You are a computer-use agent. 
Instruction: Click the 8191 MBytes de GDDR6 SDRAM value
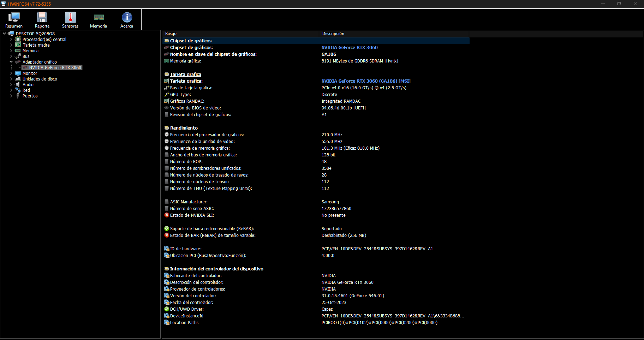[x=360, y=61]
